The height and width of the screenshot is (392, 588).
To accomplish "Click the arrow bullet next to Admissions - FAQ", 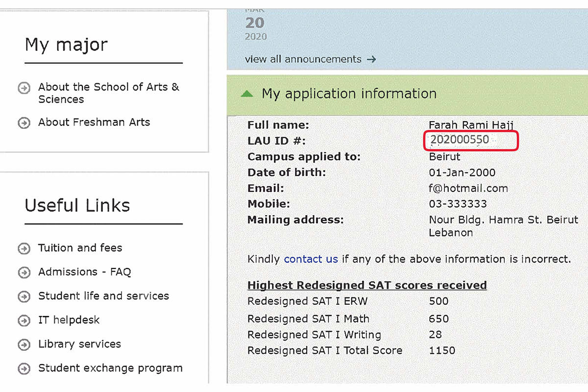I will click(x=24, y=272).
